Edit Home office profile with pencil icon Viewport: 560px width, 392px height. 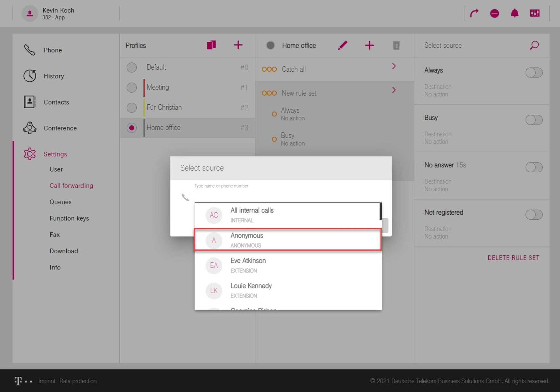(x=342, y=45)
